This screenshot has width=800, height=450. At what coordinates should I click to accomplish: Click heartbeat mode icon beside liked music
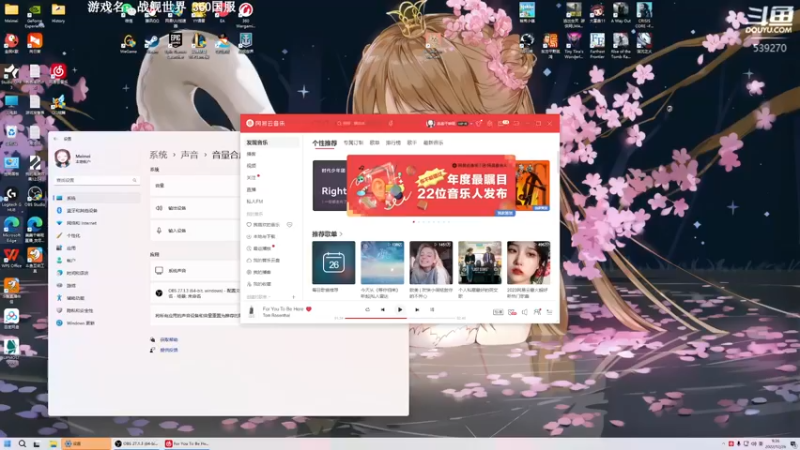pyautogui.click(x=289, y=224)
